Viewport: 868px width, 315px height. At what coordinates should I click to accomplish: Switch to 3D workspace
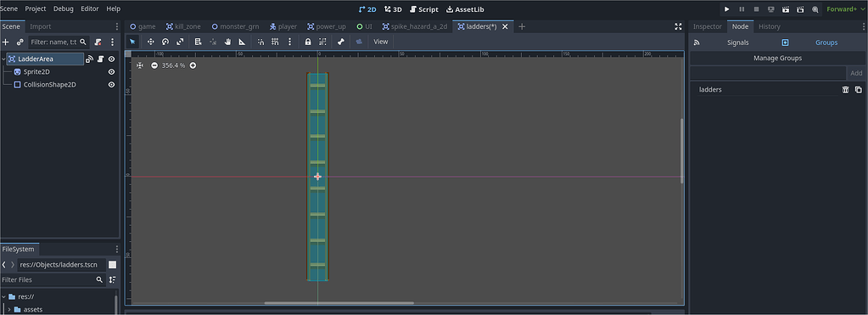pos(393,9)
